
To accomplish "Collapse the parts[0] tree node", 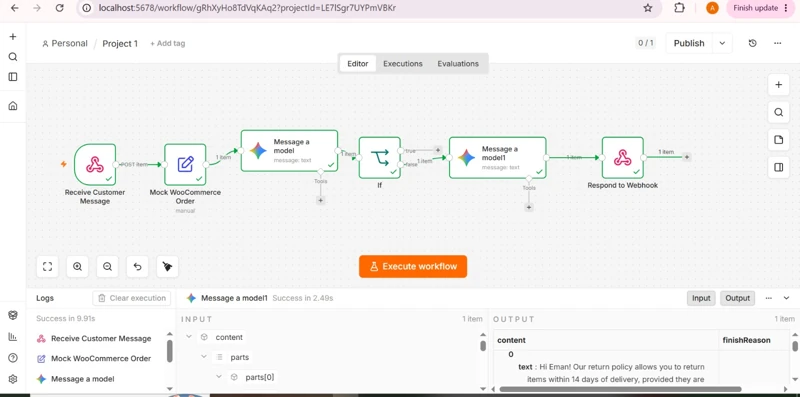I will pos(219,377).
